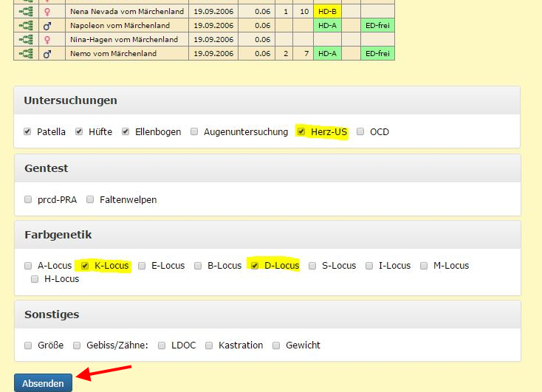This screenshot has height=392, width=542.
Task: Open Napoleon vom Märchenland entry
Action: (120, 26)
